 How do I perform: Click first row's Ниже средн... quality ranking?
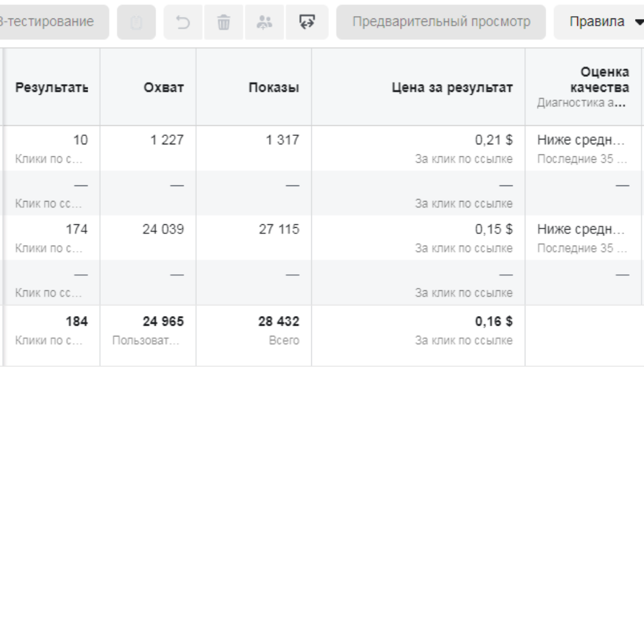[581, 140]
